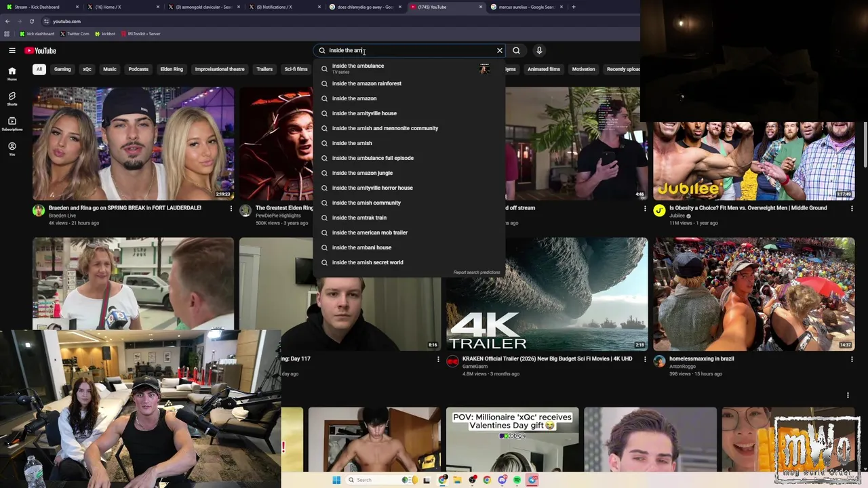The width and height of the screenshot is (868, 488).
Task: Choose suggestion 'inside the ambani house'
Action: 409,247
